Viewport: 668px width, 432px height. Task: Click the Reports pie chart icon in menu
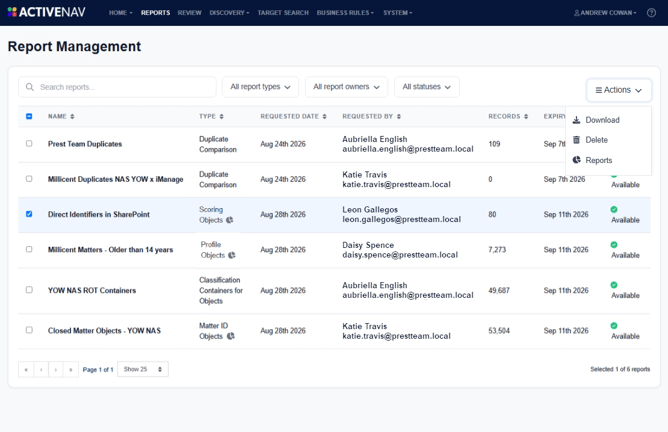[x=576, y=160]
